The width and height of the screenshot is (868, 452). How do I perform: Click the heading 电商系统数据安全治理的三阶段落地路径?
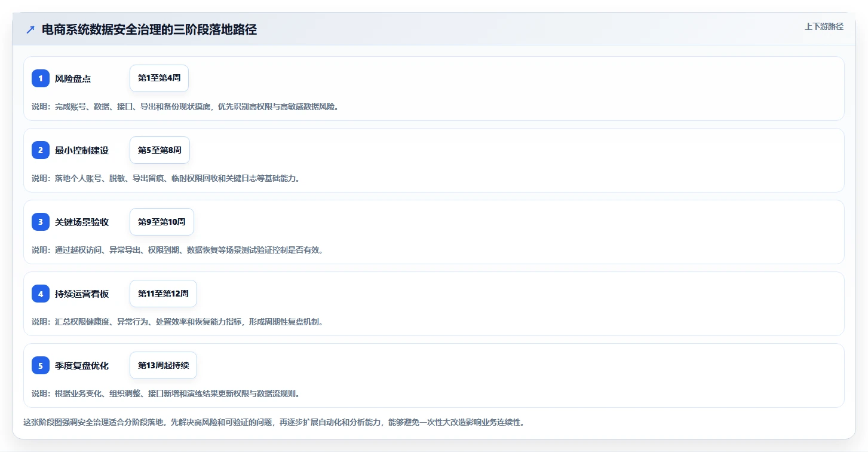[x=149, y=30]
